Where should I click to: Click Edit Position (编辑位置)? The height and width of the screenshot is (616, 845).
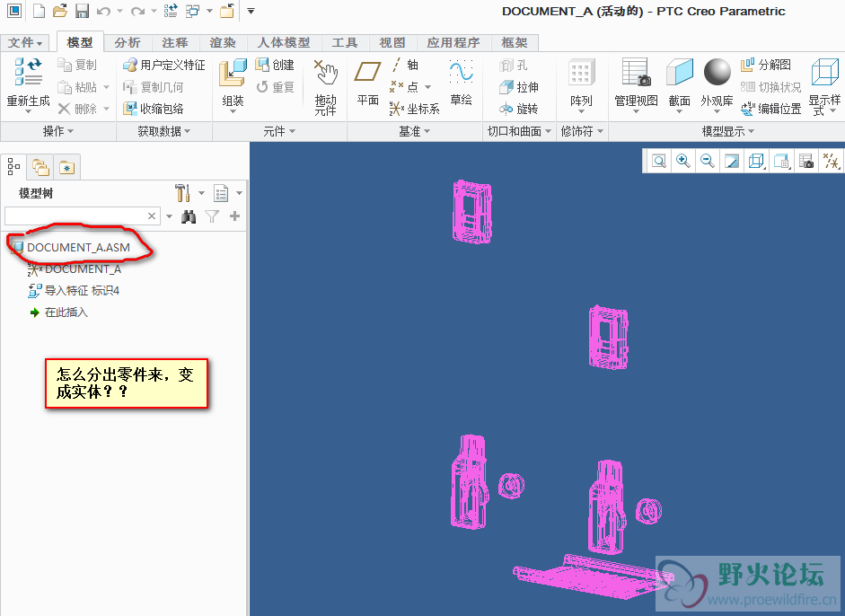771,109
